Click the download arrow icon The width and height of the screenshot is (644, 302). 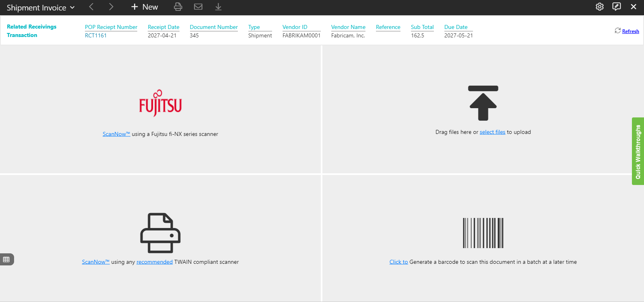(218, 7)
